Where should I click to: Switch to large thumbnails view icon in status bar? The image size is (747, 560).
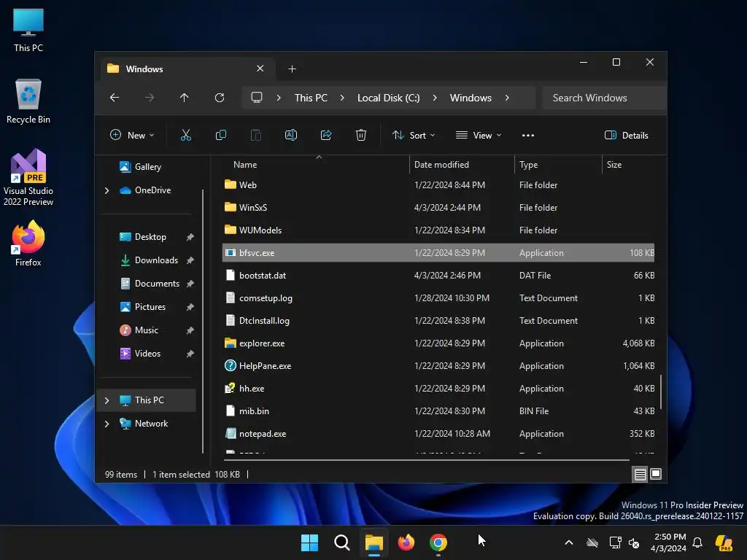tap(656, 474)
